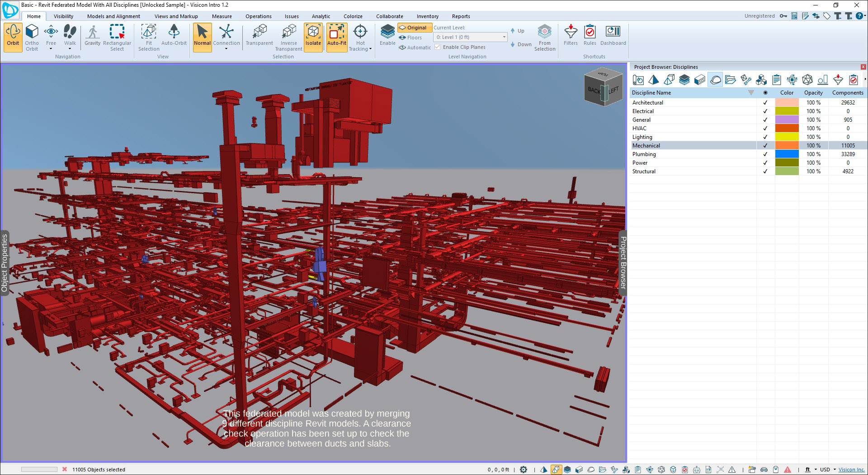
Task: Enable level navigation
Action: point(387,35)
